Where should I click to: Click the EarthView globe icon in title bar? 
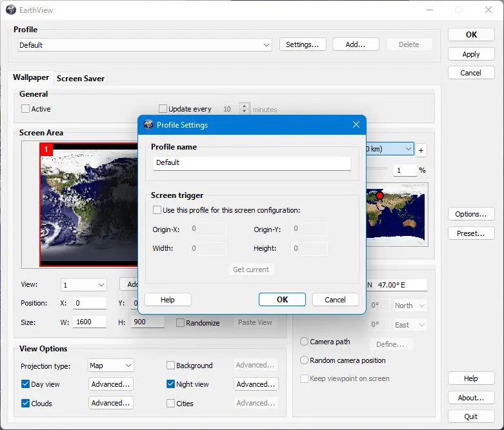pos(11,10)
